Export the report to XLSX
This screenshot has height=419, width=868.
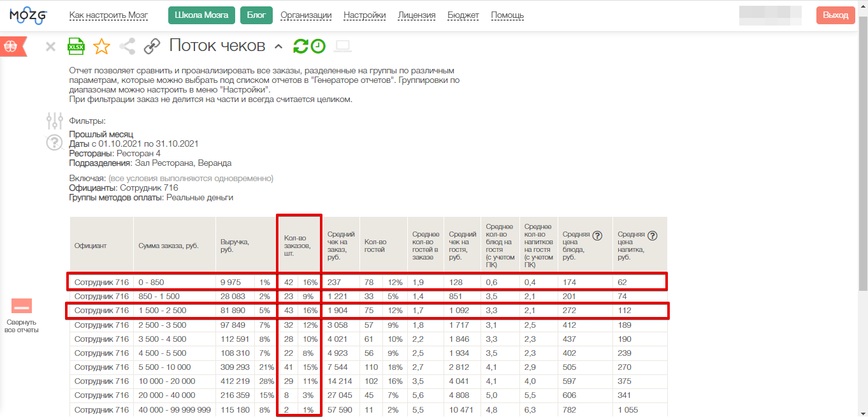coord(76,47)
